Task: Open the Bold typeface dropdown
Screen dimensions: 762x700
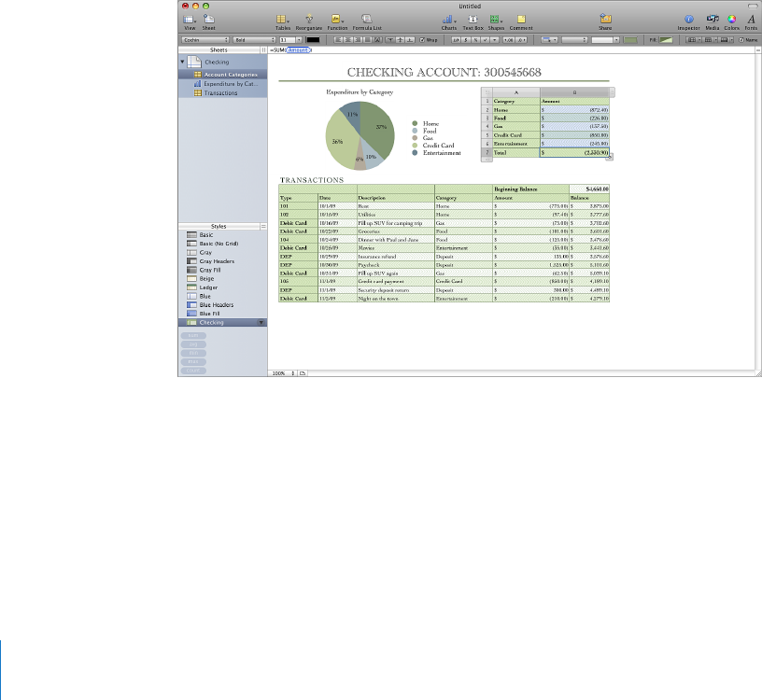Action: tap(254, 40)
